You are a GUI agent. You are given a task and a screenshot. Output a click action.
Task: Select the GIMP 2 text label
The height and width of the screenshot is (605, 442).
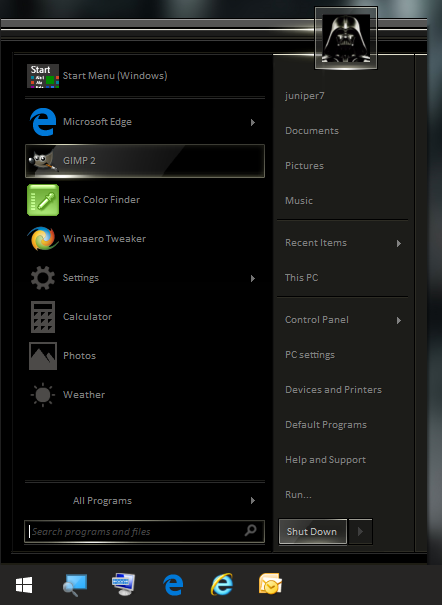point(79,161)
